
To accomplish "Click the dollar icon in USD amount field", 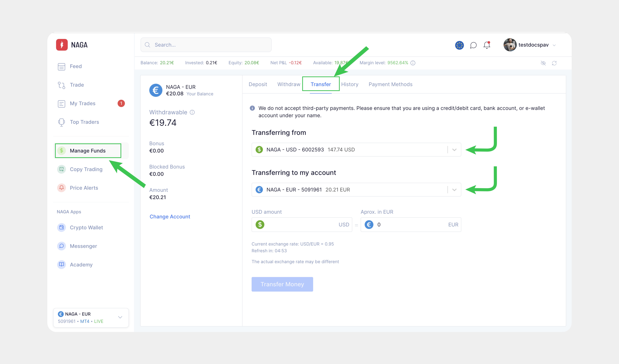I will click(x=260, y=224).
